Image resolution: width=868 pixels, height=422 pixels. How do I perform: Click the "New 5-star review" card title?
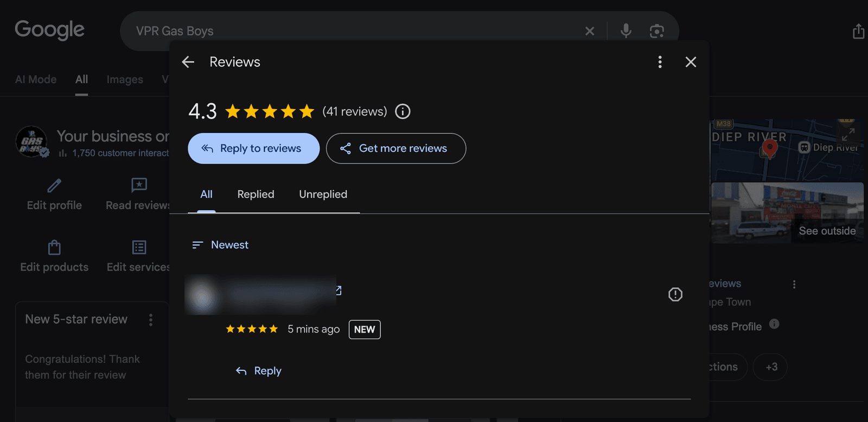pos(76,319)
